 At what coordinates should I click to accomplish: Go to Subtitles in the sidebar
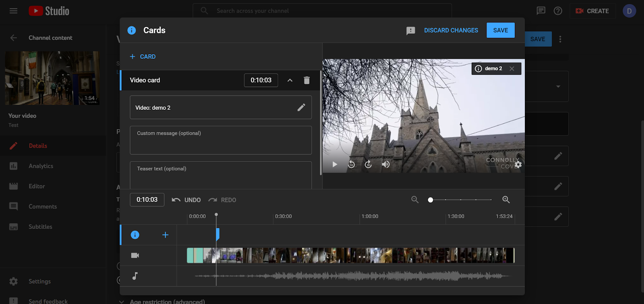click(x=40, y=227)
